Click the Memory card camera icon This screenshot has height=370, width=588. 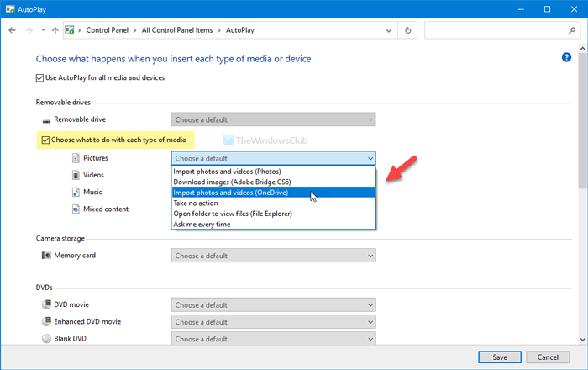click(x=46, y=256)
